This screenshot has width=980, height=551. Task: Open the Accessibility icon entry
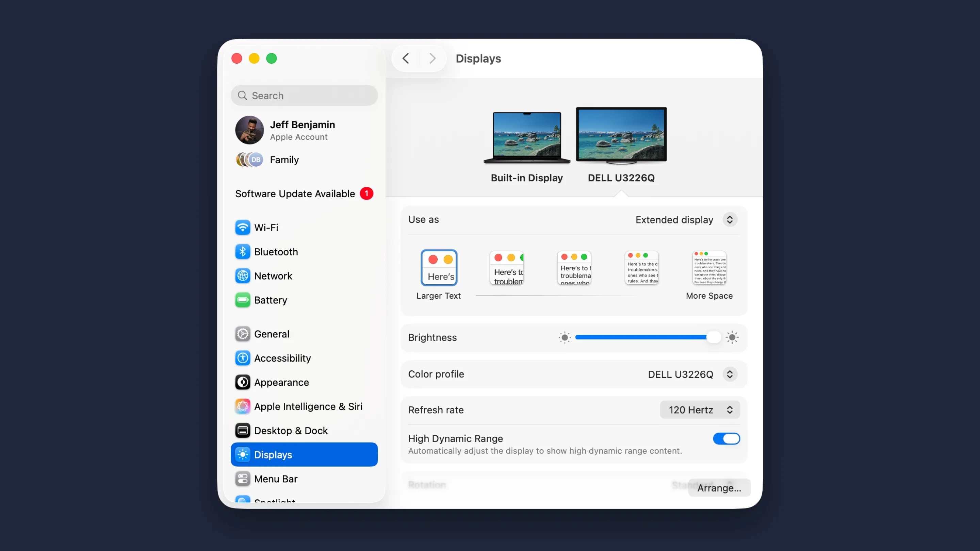tap(243, 358)
